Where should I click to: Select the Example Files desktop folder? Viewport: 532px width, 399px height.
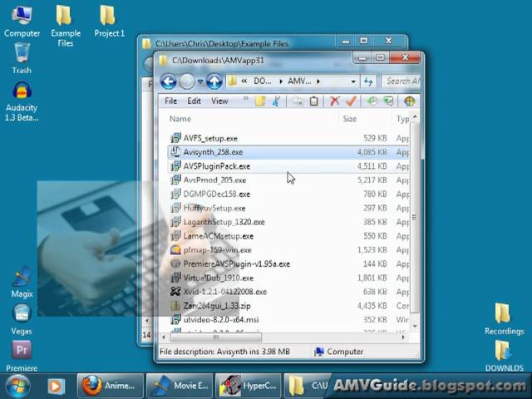(66, 26)
